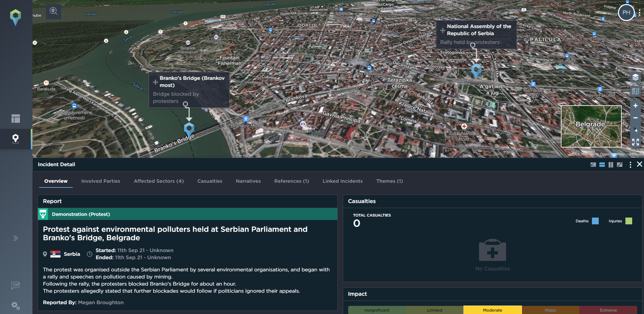Click the location pin icon beside Serbia
644x314 pixels.
tap(45, 254)
